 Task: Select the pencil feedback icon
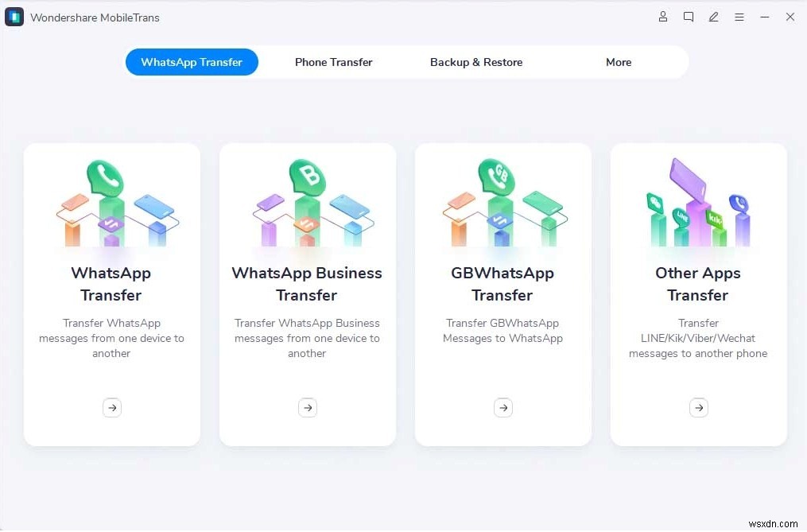click(x=713, y=17)
